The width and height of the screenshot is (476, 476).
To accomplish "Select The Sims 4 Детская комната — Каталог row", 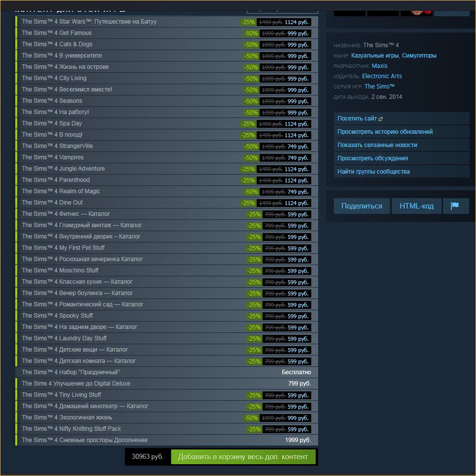I will tap(167, 361).
